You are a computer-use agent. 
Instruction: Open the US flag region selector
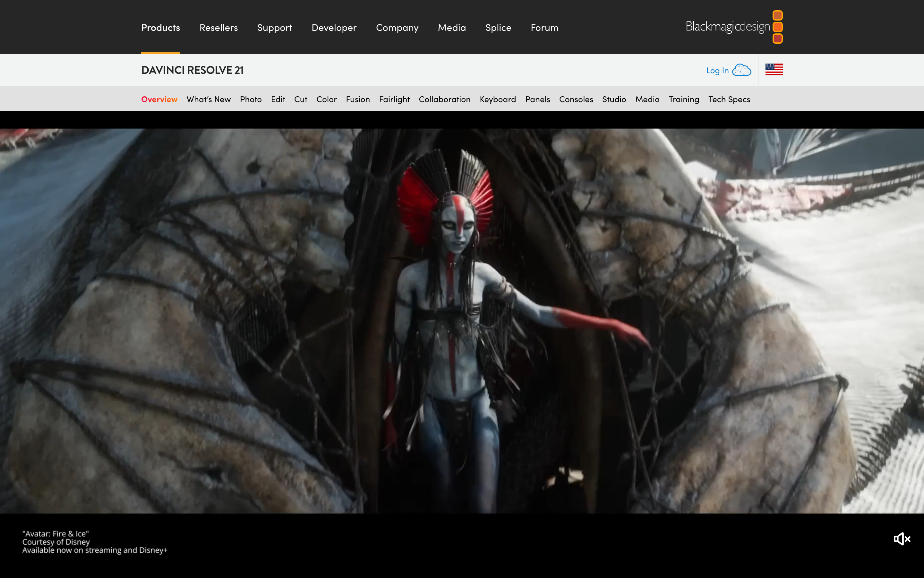[x=774, y=70]
